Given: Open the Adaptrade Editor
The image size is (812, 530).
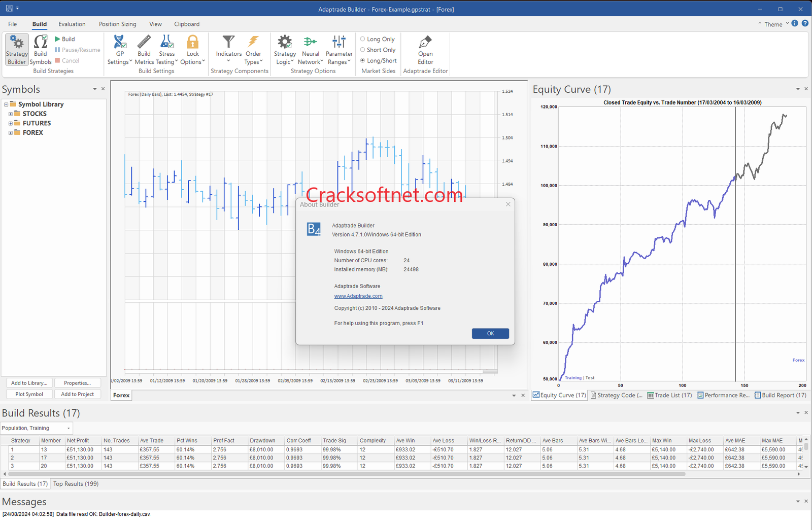Looking at the screenshot, I should coord(425,50).
